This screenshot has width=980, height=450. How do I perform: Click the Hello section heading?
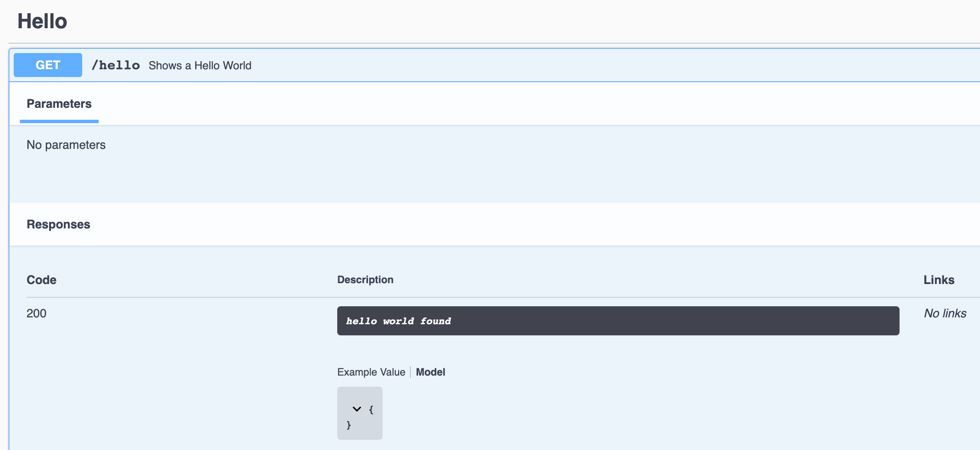click(42, 21)
